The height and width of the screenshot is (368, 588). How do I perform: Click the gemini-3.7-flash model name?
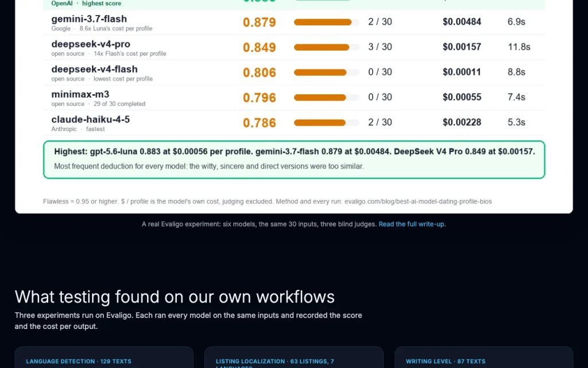89,19
